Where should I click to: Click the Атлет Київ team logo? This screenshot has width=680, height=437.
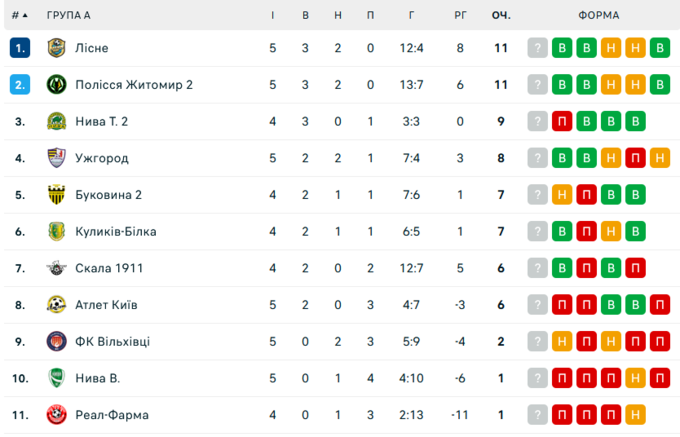[x=56, y=305]
